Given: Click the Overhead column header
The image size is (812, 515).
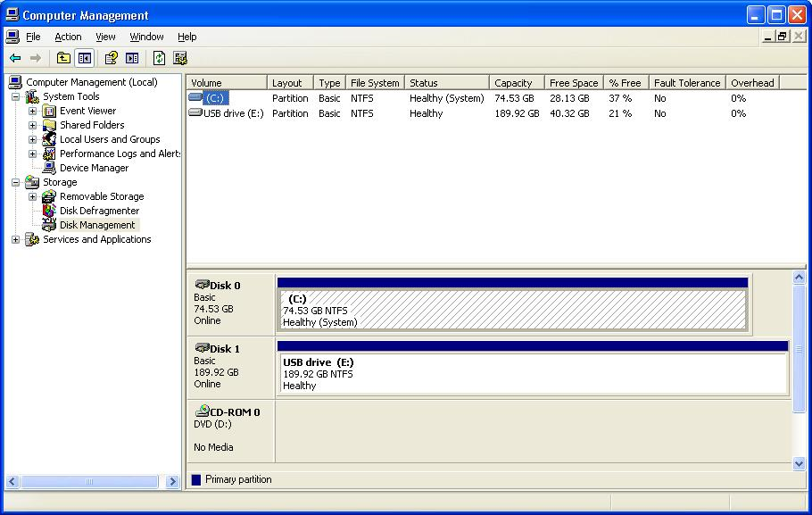Looking at the screenshot, I should pos(752,83).
